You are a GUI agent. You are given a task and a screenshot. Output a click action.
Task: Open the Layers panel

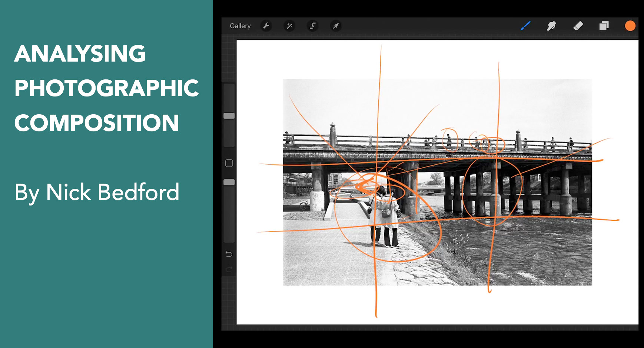point(604,26)
